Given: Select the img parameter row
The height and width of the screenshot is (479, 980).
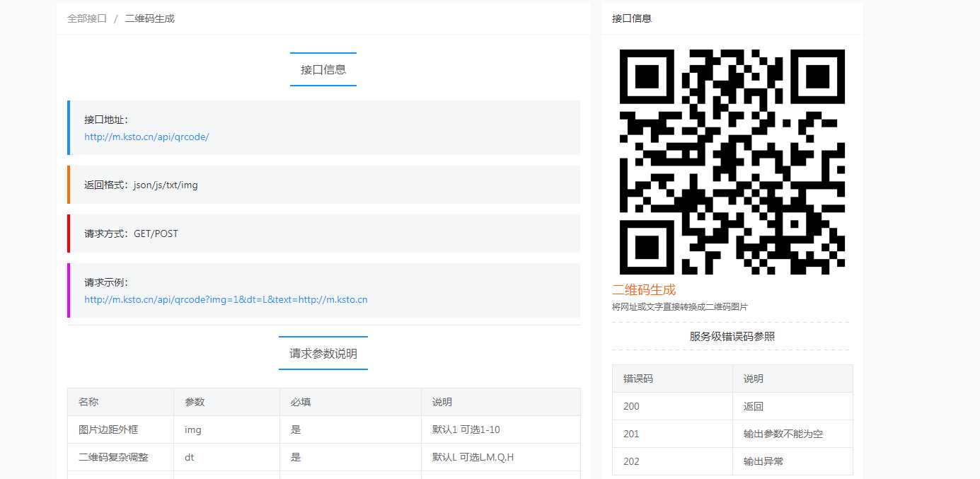Looking at the screenshot, I should coord(323,429).
